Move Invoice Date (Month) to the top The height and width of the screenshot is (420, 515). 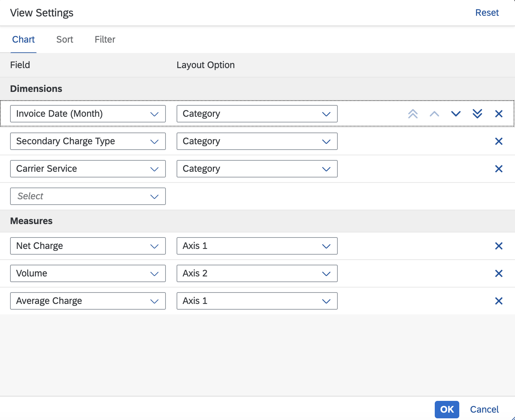pos(413,114)
